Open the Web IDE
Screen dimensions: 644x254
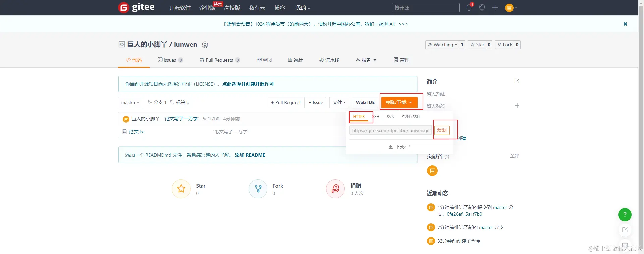click(365, 102)
